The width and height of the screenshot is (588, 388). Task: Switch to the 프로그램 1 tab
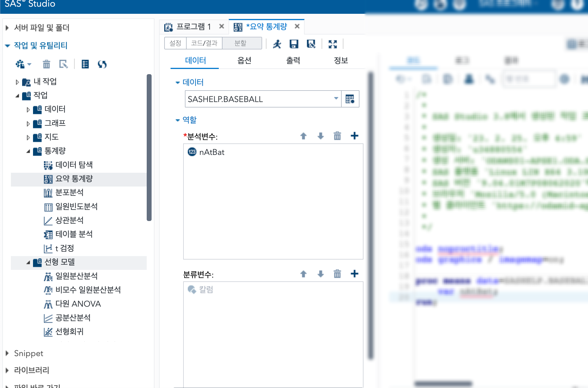pos(193,27)
